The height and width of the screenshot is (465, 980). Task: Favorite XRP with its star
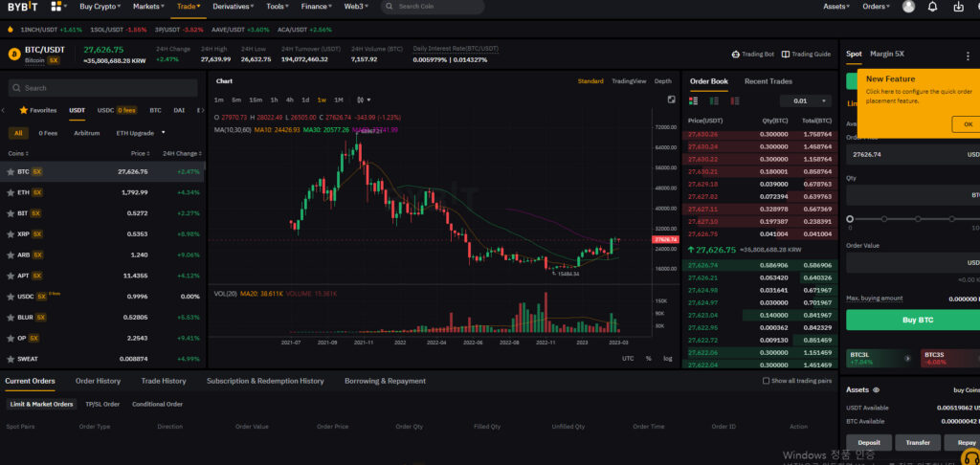point(11,234)
